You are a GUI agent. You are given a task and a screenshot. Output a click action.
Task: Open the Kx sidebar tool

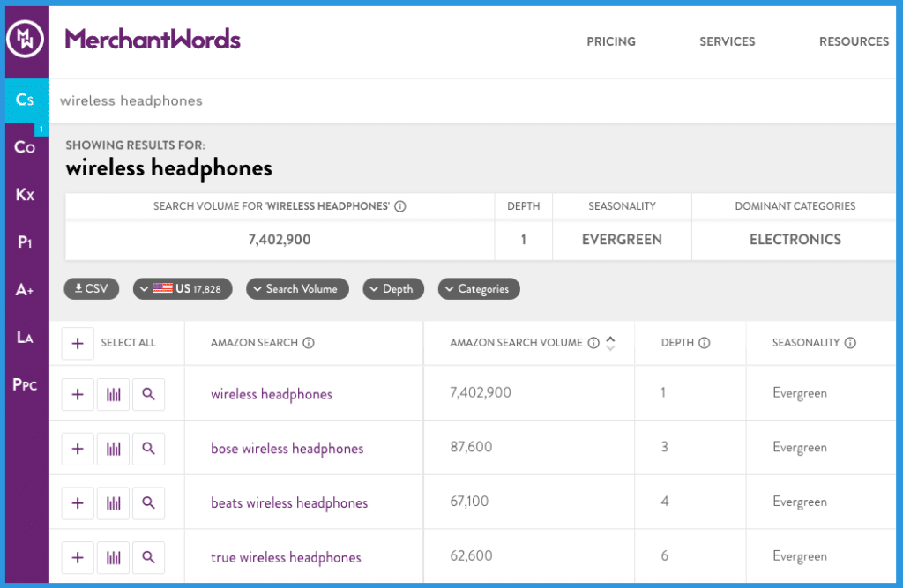pyautogui.click(x=25, y=195)
